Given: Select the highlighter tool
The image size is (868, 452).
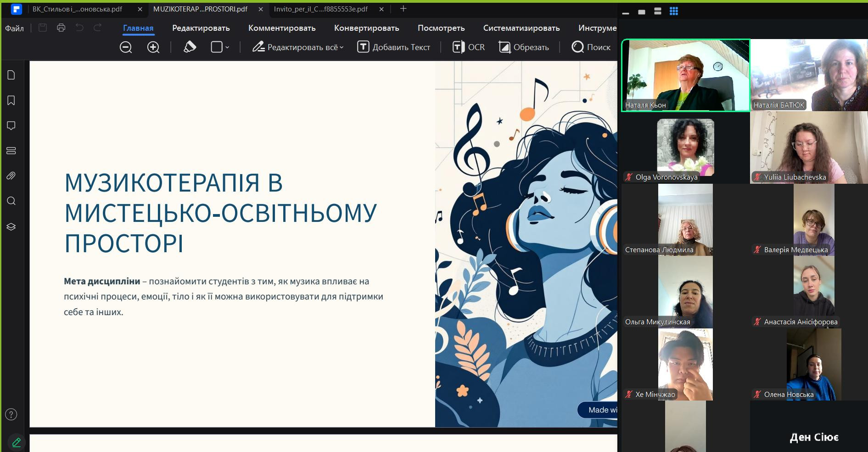Looking at the screenshot, I should click(190, 47).
